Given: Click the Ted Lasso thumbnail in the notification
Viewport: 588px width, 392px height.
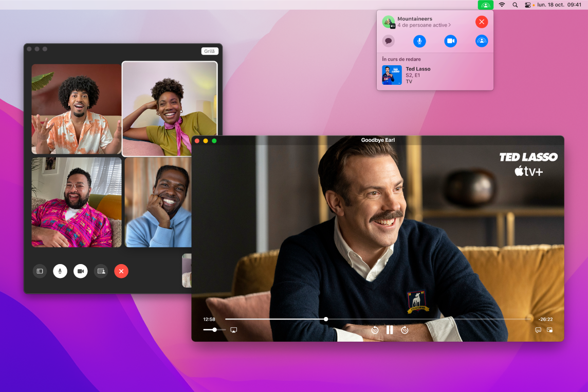Looking at the screenshot, I should 392,75.
